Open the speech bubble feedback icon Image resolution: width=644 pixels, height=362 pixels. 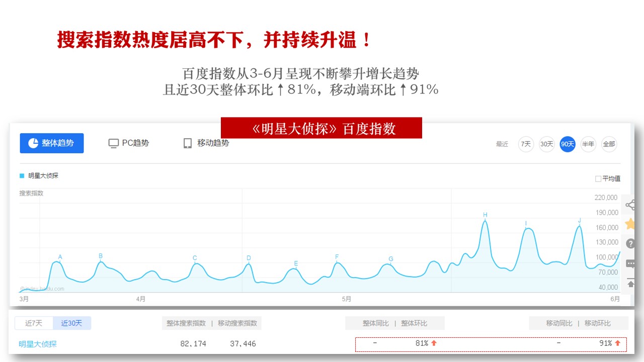630,263
